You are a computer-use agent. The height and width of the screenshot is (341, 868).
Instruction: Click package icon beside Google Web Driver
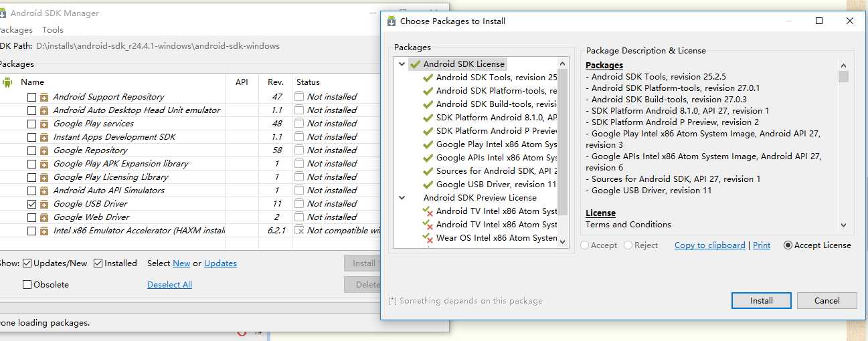pos(44,217)
